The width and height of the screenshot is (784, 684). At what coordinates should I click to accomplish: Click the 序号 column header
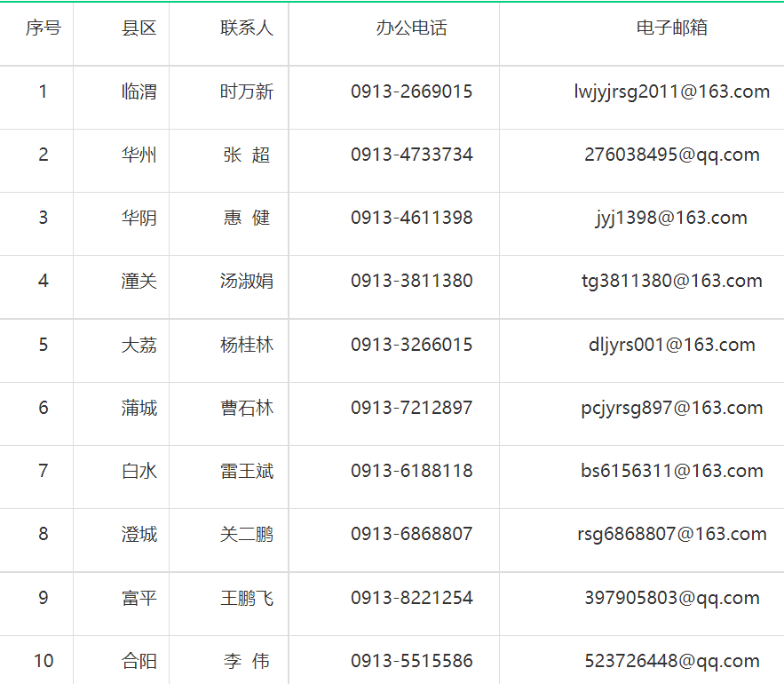click(43, 28)
